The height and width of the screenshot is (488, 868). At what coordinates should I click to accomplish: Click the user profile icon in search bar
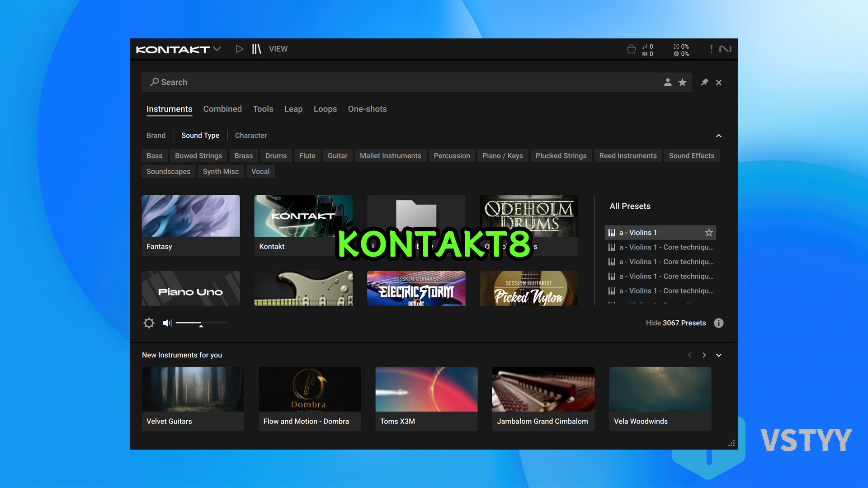pyautogui.click(x=668, y=82)
